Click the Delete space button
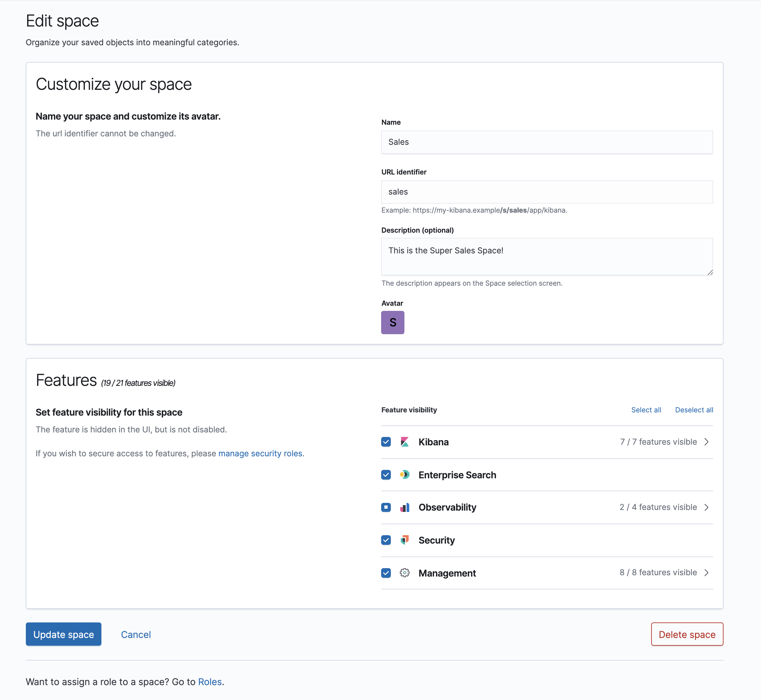Viewport: 761px width, 700px height. (687, 634)
